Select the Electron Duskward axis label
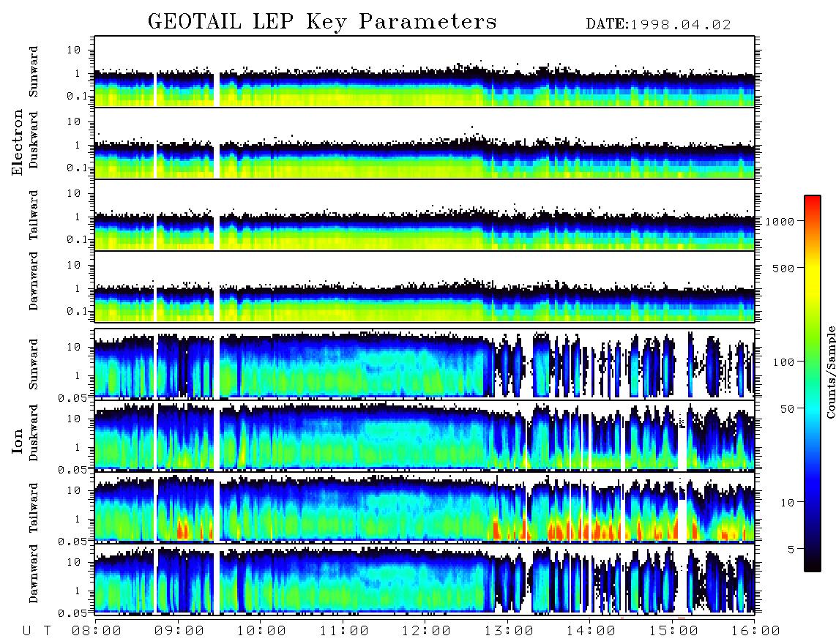 [34, 140]
